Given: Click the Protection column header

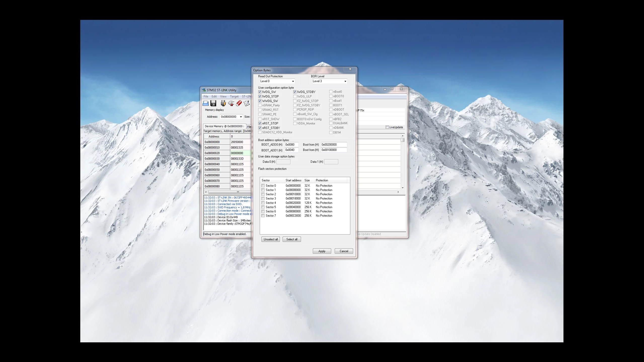Looking at the screenshot, I should coord(330,180).
